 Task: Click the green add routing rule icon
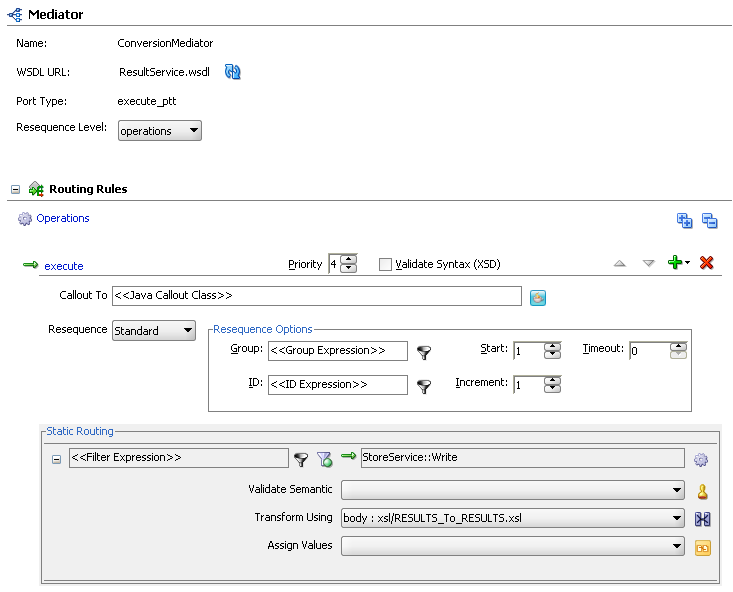pyautogui.click(x=676, y=263)
